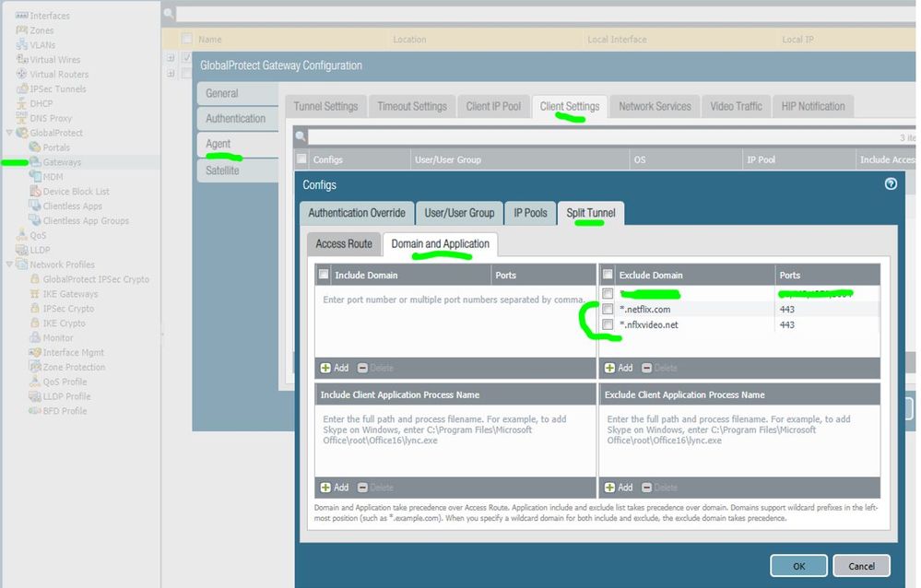This screenshot has height=588, width=921.
Task: Click the QoS Profile icon
Action: (35, 382)
